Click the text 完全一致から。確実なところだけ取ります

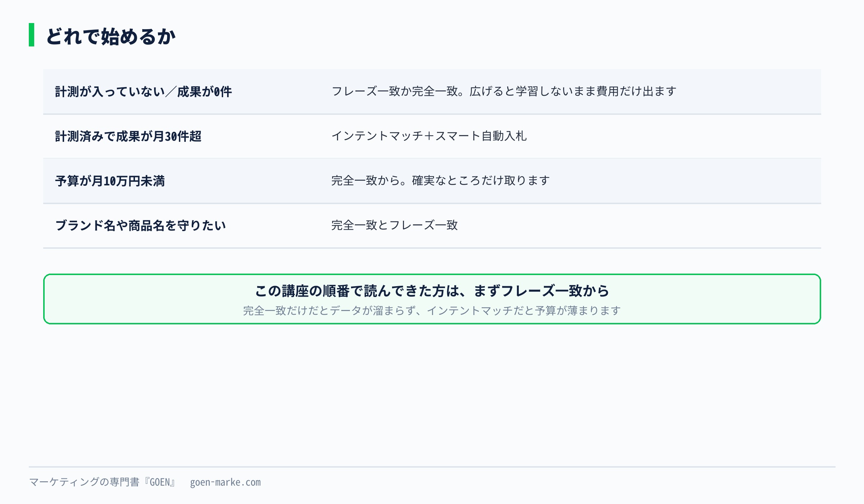[441, 180]
